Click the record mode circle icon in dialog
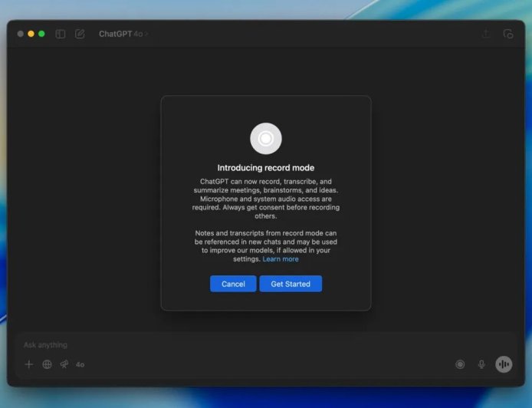The width and height of the screenshot is (532, 408). click(x=265, y=139)
